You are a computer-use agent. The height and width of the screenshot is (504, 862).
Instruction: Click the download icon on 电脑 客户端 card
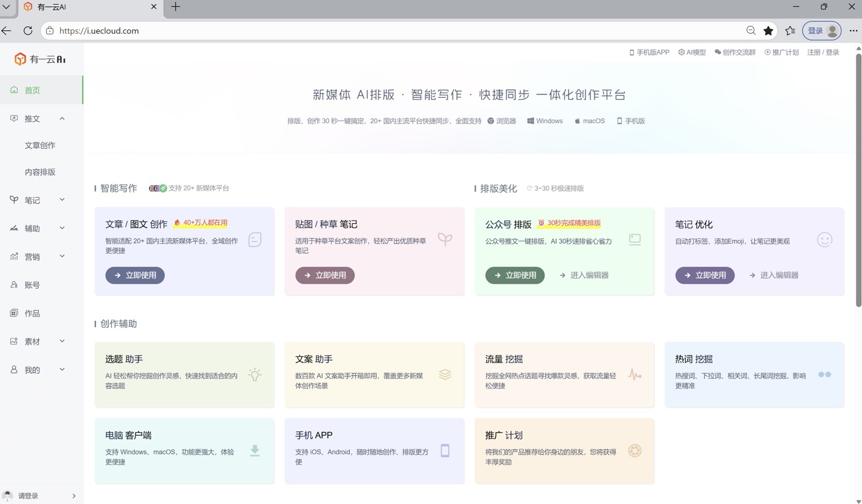[x=255, y=450]
